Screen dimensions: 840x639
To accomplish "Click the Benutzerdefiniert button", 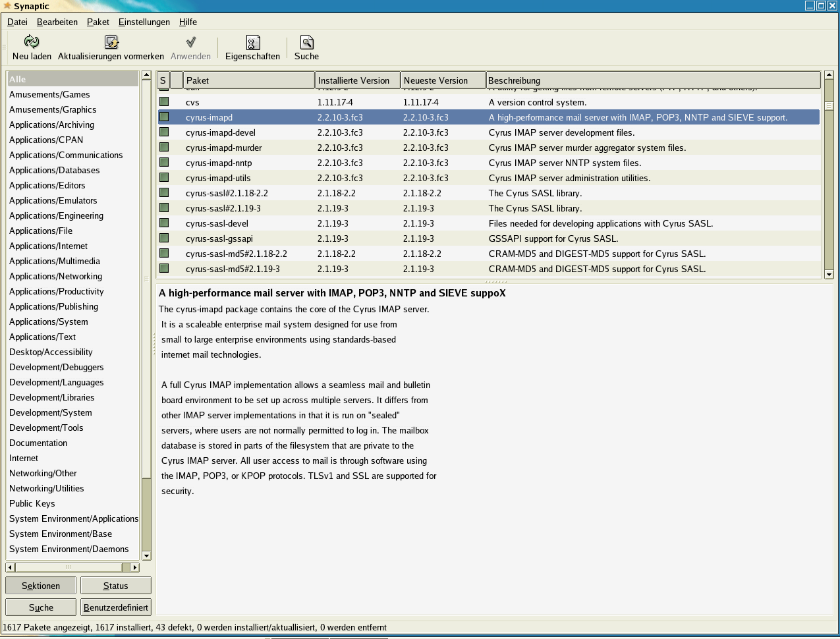I will tap(116, 607).
